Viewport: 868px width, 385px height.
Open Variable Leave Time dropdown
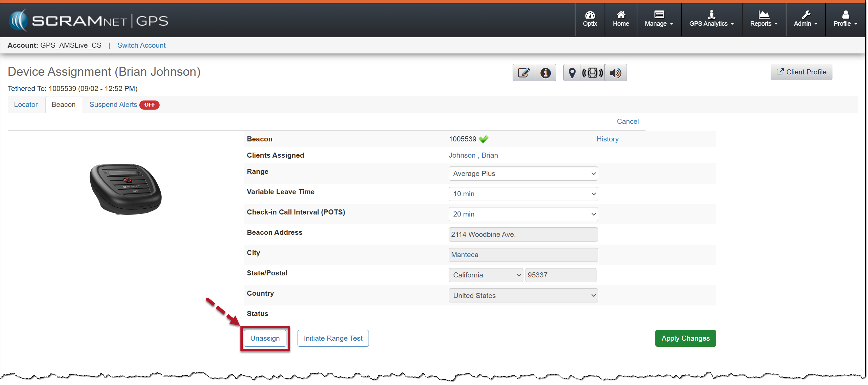(x=523, y=194)
